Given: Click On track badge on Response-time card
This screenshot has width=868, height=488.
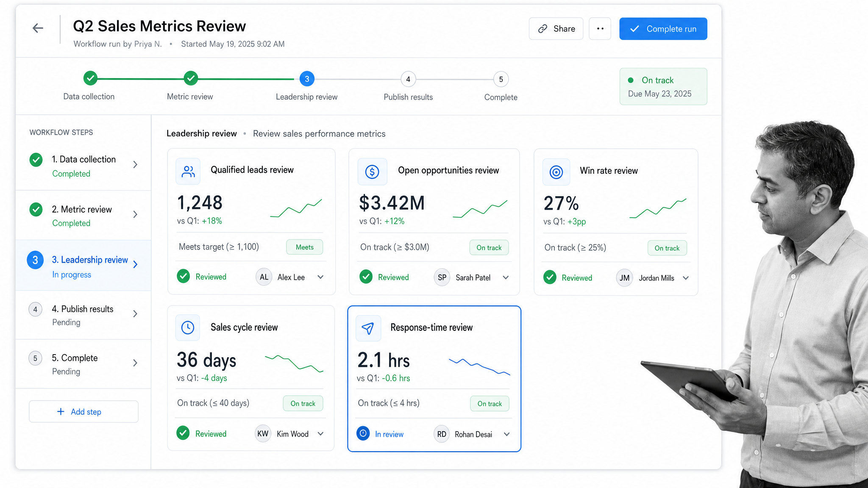Looking at the screenshot, I should (x=490, y=404).
